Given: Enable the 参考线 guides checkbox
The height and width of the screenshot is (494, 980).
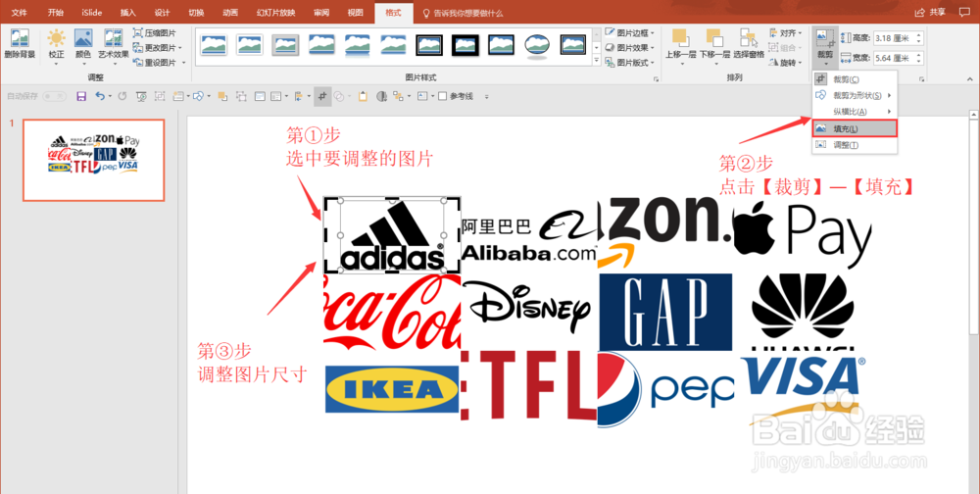Looking at the screenshot, I should tap(442, 96).
